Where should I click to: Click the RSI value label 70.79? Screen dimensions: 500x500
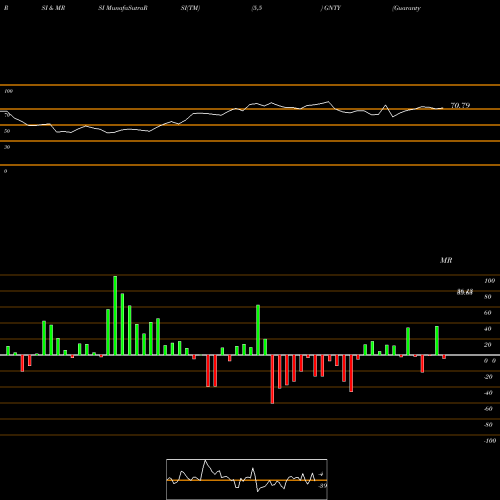click(x=460, y=106)
